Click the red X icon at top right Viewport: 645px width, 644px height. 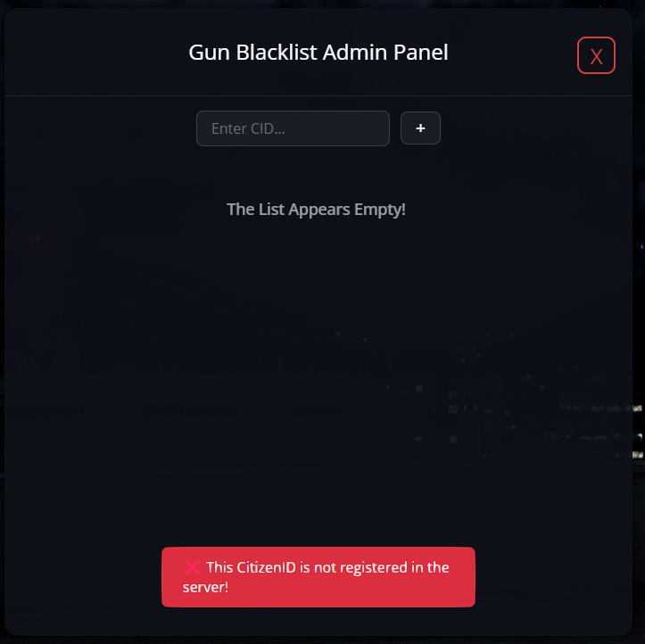click(596, 56)
